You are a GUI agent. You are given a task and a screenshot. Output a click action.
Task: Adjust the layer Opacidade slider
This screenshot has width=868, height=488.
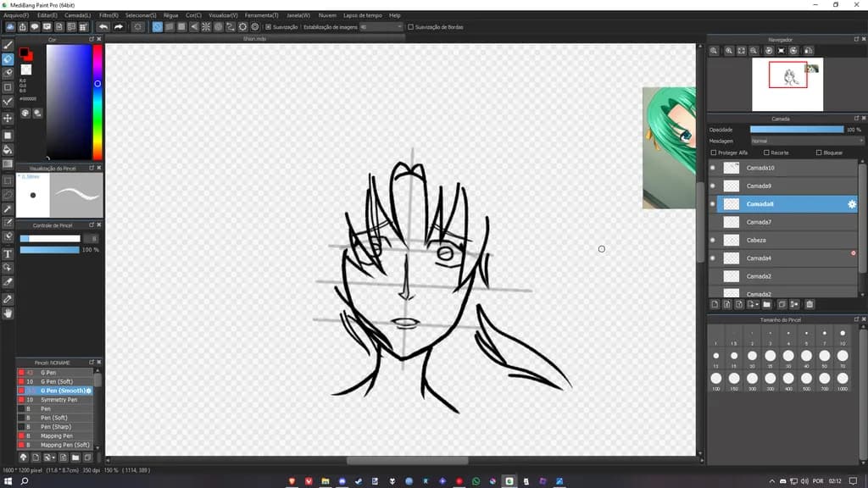click(x=797, y=130)
